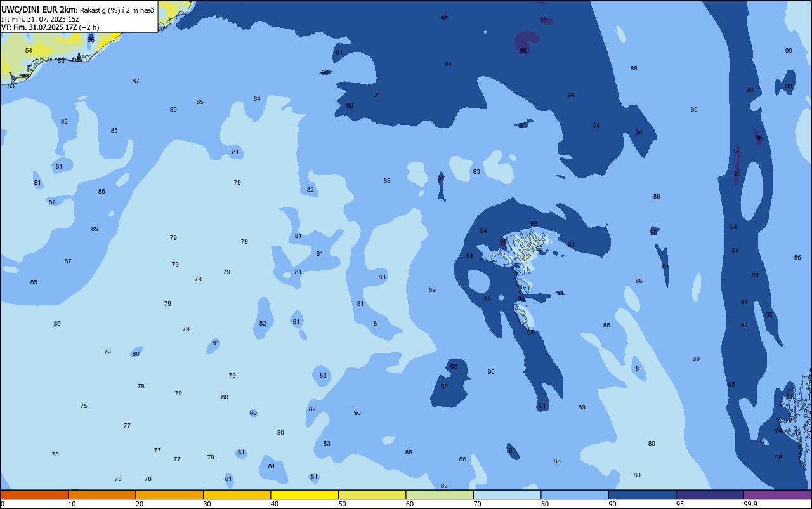Click the '70' tick label on the colour scale
Viewport: 812px width, 509px height.
tap(477, 504)
